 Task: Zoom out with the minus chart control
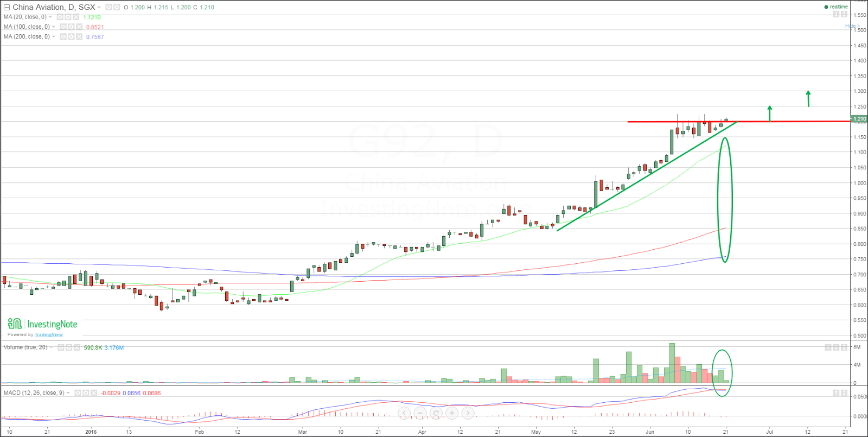420,413
